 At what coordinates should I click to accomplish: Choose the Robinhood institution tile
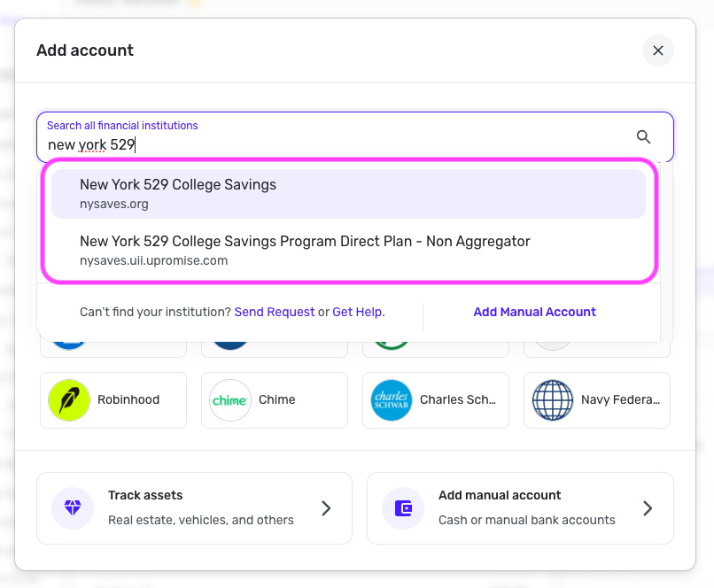coord(128,400)
